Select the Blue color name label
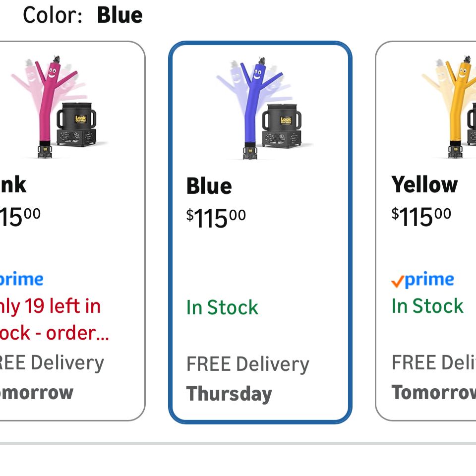 tap(209, 186)
